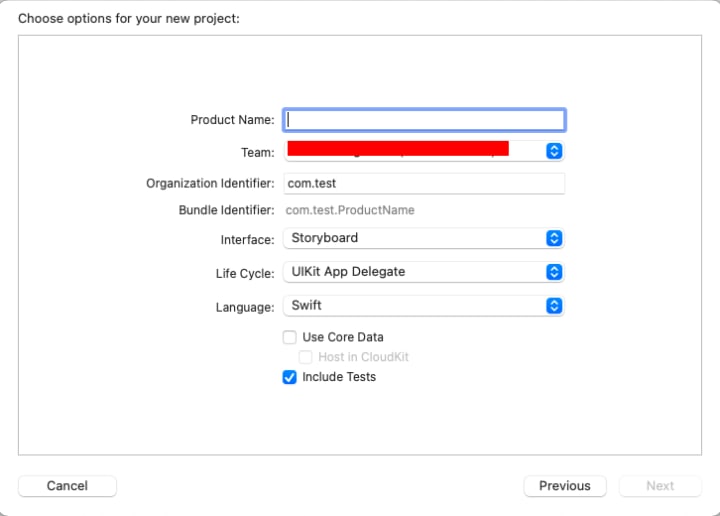Focus the Product Name text field
Viewport: 720px width, 516px height.
(425, 120)
